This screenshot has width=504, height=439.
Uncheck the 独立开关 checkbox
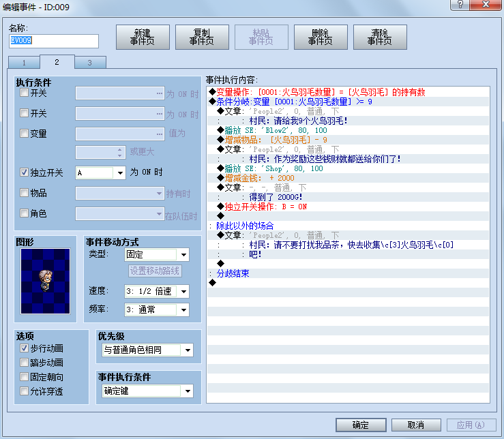tap(24, 172)
